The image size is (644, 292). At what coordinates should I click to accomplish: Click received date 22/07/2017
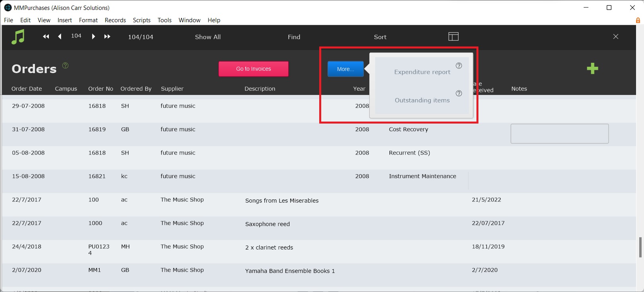(x=488, y=223)
